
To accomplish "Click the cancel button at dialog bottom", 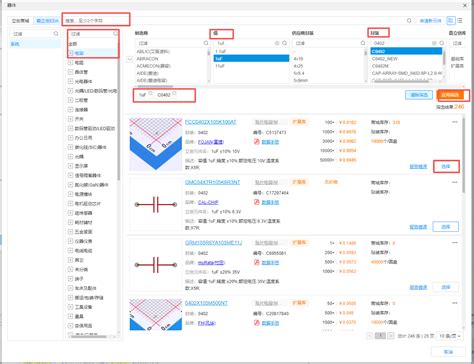I will [448, 352].
